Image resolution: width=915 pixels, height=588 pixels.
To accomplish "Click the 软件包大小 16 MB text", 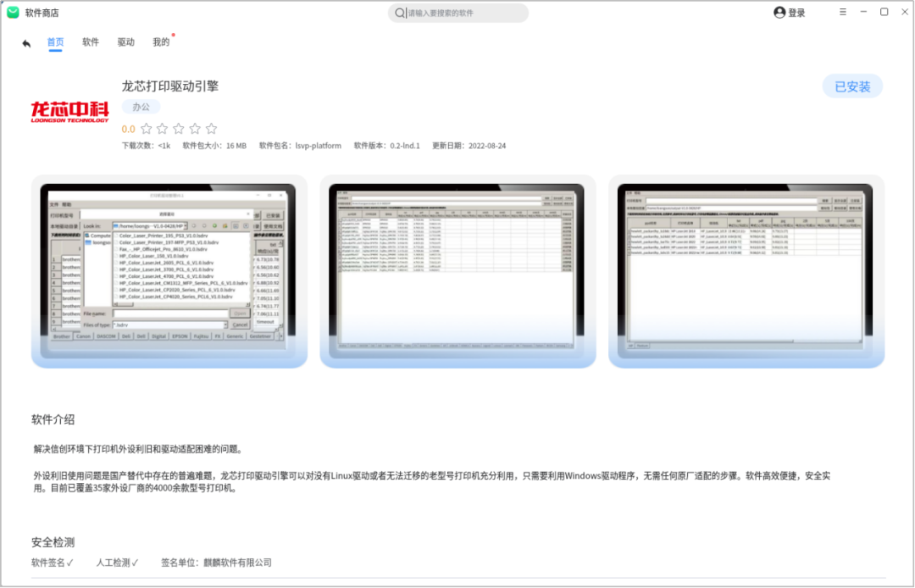I will click(214, 146).
